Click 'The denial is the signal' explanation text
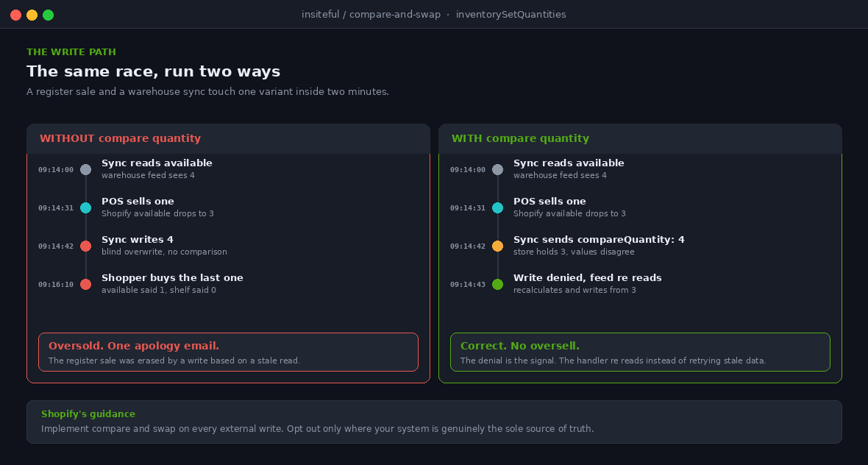 pos(613,361)
